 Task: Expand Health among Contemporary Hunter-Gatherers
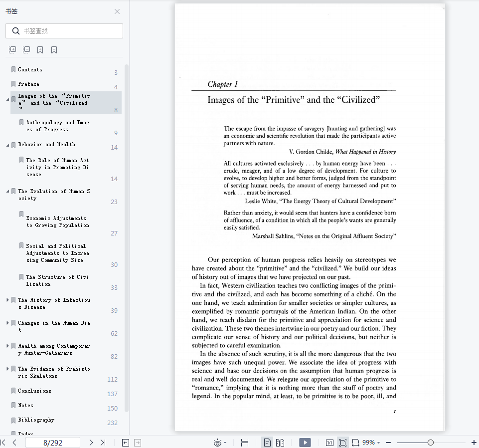[x=7, y=346]
